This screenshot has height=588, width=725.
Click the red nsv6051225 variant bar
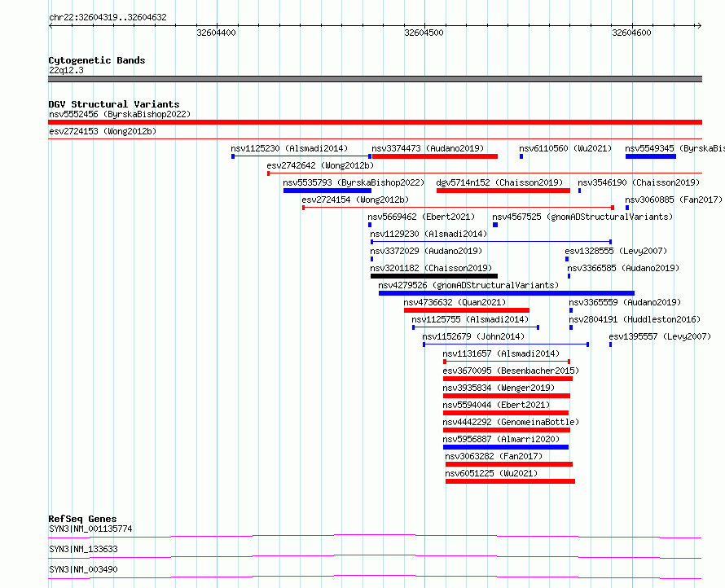pyautogui.click(x=510, y=481)
